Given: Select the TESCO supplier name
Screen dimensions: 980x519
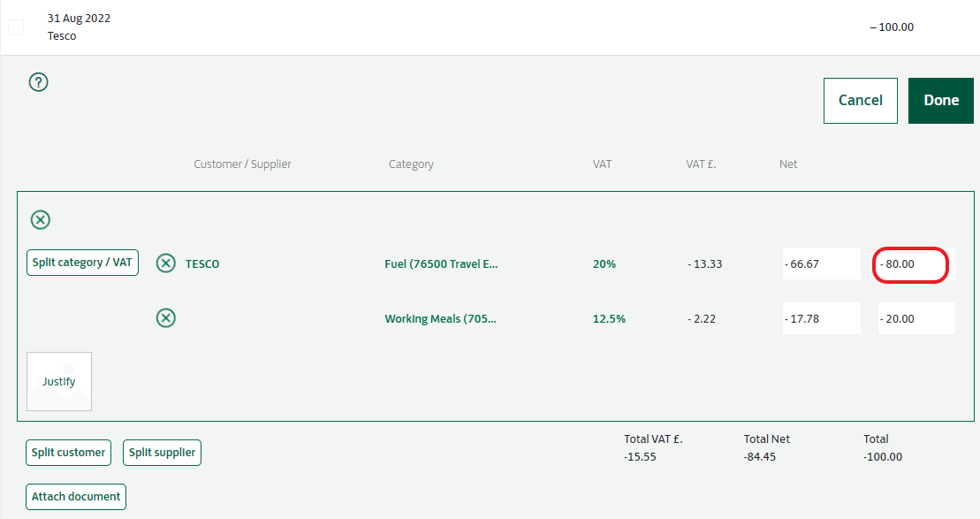Looking at the screenshot, I should point(202,263).
